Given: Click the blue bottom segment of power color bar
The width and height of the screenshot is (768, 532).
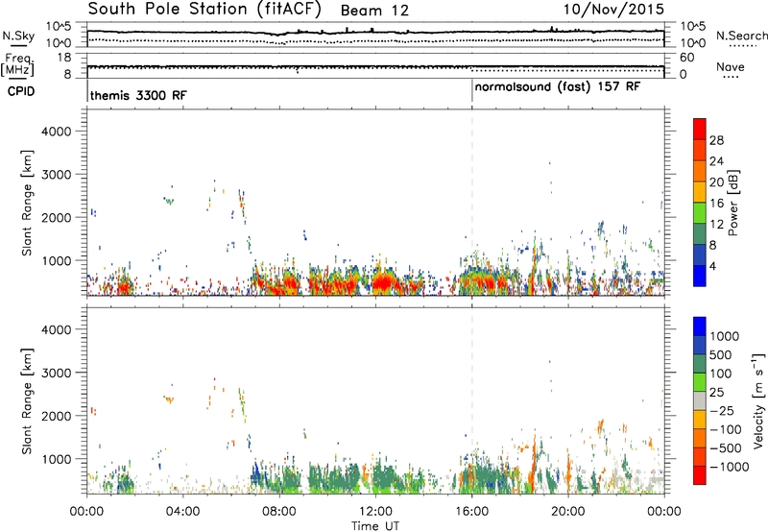Looking at the screenshot, I should (700, 276).
